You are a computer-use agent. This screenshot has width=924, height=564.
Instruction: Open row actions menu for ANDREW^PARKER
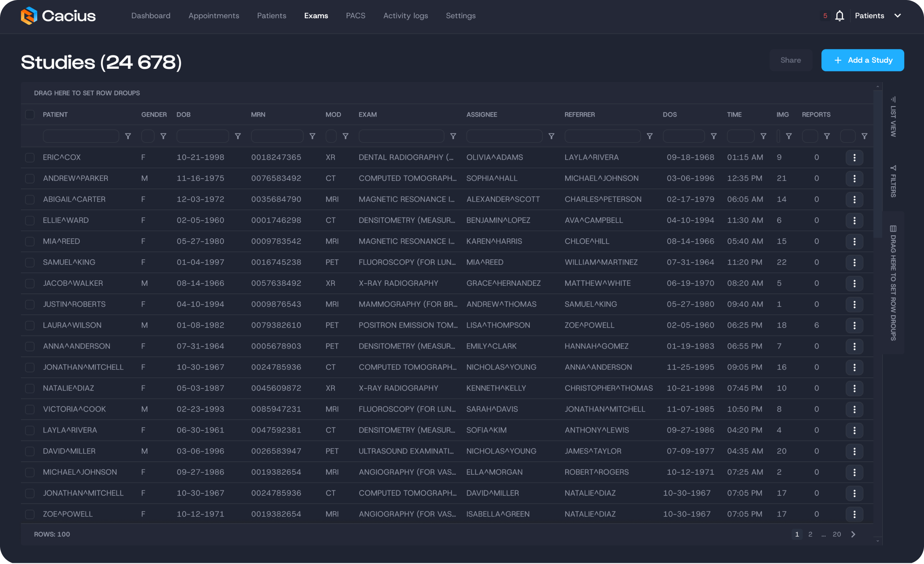pos(854,179)
